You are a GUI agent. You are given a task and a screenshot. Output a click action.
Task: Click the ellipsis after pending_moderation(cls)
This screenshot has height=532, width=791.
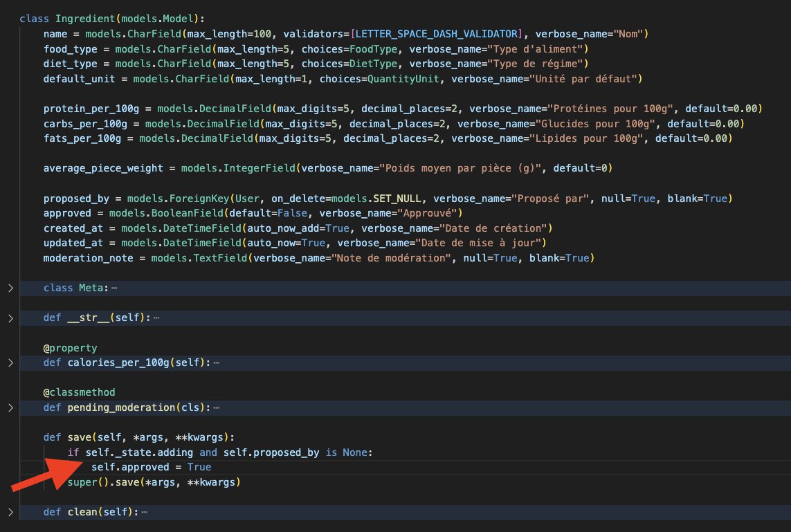coord(217,407)
